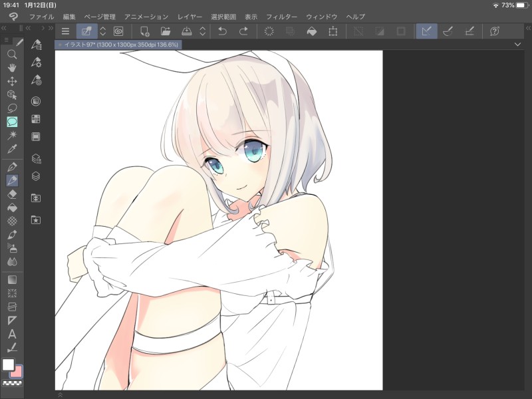Open the Material folder palette
Viewport: 532px width, 399px height.
coord(36,198)
